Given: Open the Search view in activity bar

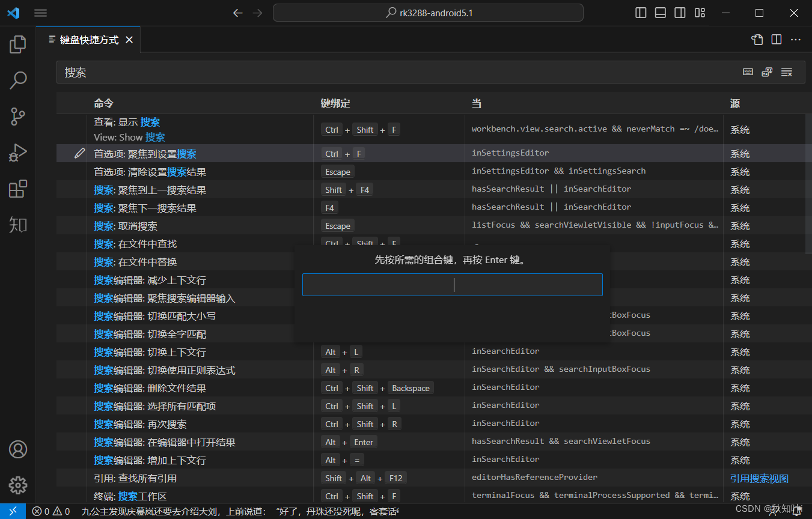Looking at the screenshot, I should pyautogui.click(x=18, y=79).
